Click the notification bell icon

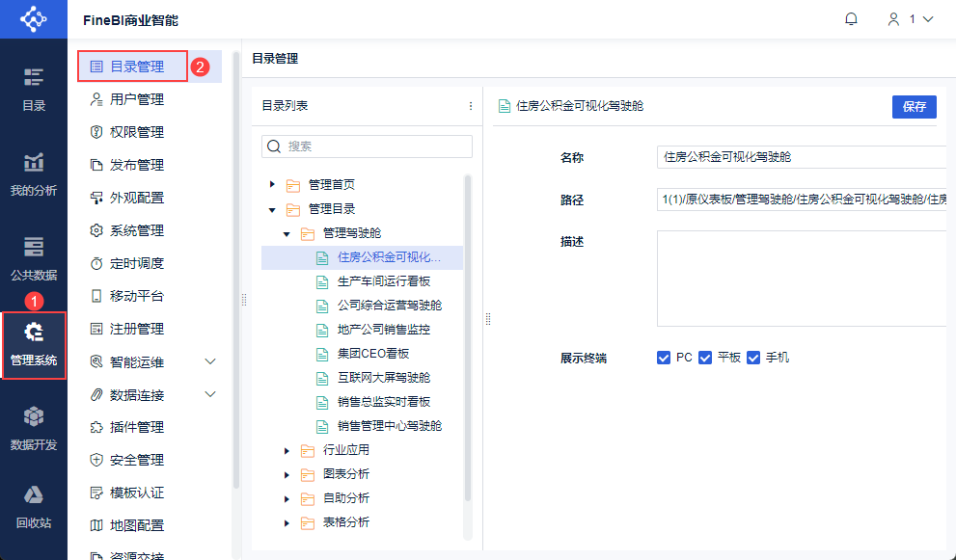tap(851, 19)
